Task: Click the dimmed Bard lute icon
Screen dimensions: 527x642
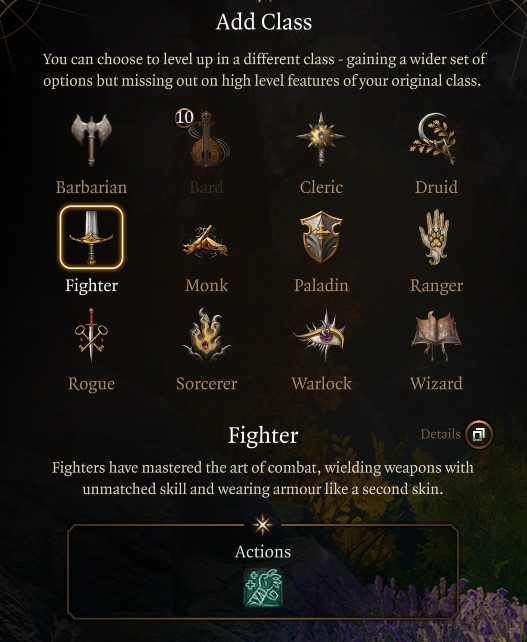Action: pyautogui.click(x=207, y=139)
